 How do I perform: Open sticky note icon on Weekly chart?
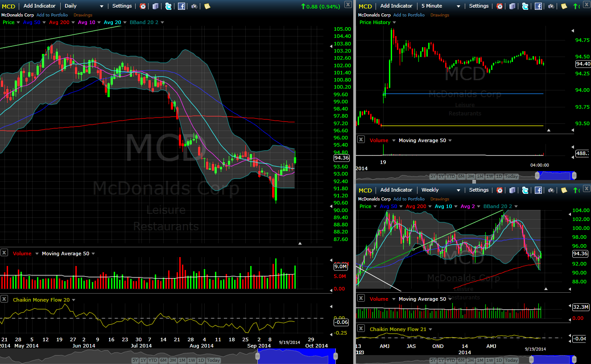[x=564, y=190]
